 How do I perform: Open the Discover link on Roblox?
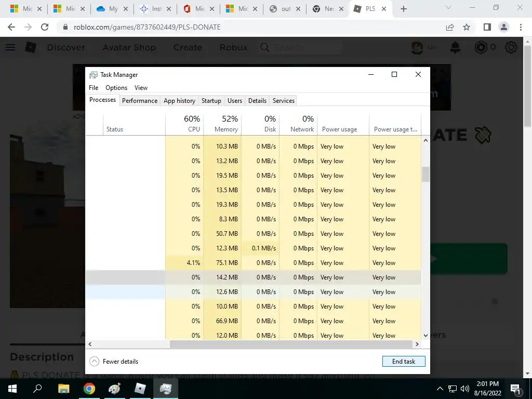pyautogui.click(x=66, y=47)
